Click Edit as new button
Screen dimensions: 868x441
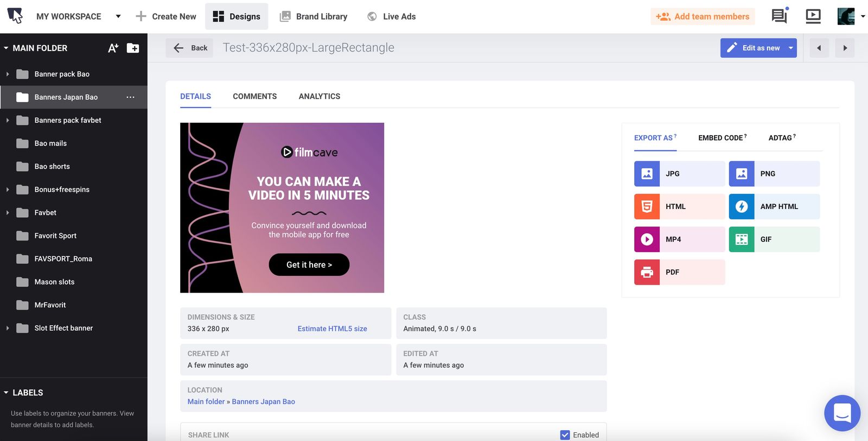click(x=754, y=48)
